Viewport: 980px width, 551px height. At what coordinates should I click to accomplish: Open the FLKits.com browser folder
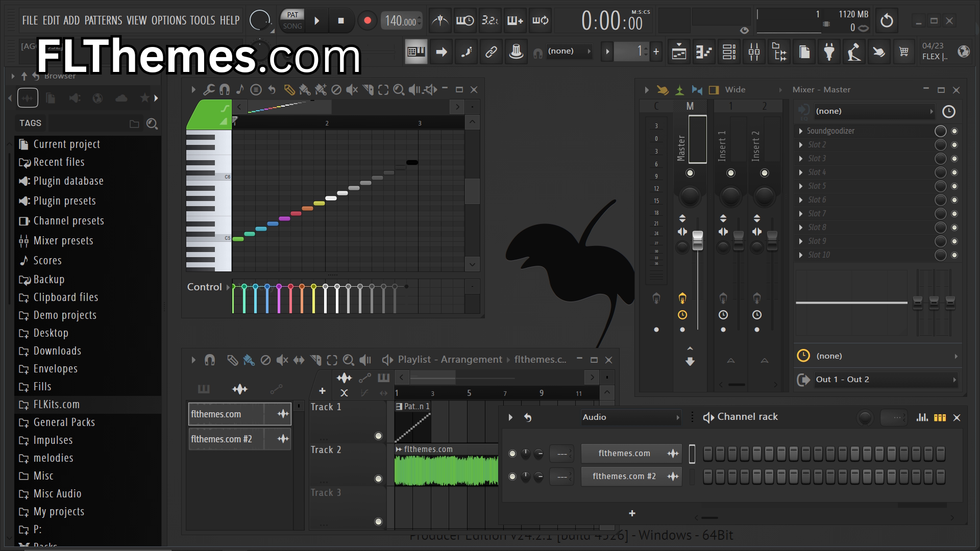(x=57, y=405)
